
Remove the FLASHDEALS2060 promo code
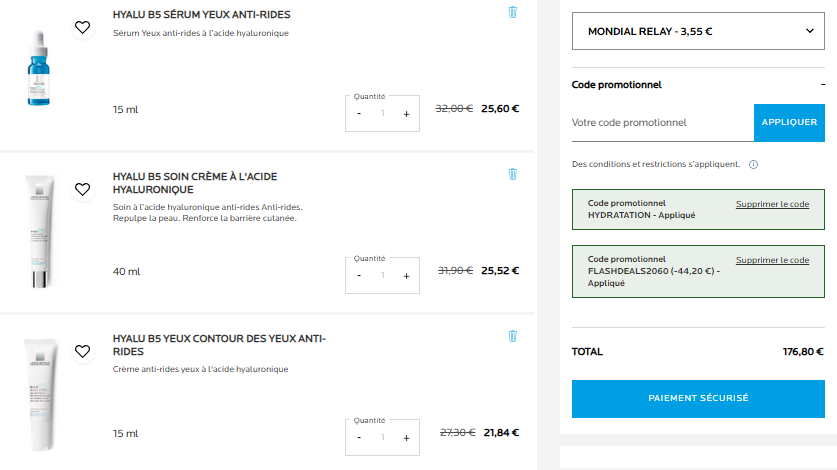772,260
